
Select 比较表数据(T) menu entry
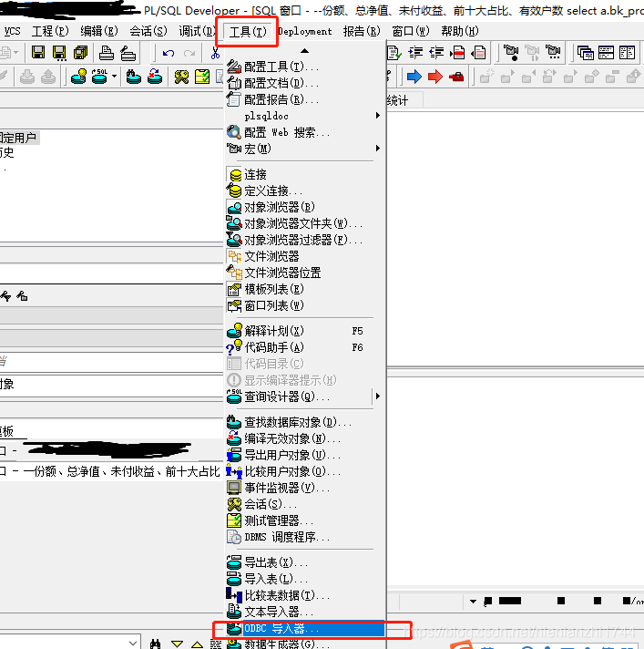click(305, 595)
